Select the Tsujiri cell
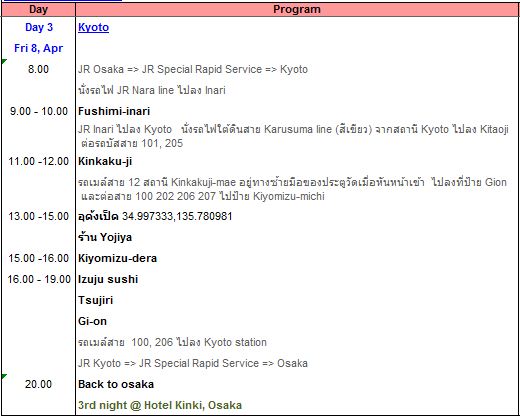The height and width of the screenshot is (416, 520). pyautogui.click(x=95, y=300)
